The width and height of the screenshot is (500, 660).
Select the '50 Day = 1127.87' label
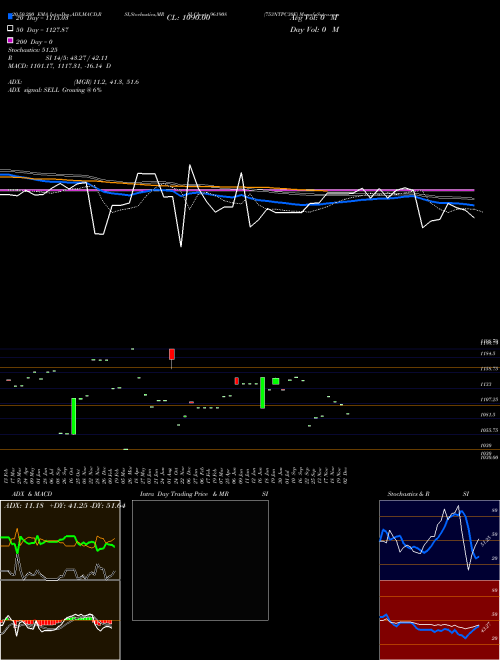[x=43, y=30]
